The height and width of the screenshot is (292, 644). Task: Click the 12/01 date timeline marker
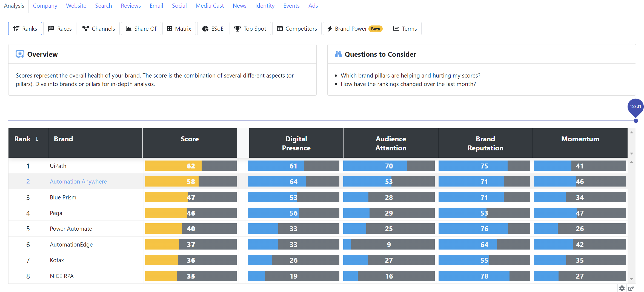[x=635, y=107]
